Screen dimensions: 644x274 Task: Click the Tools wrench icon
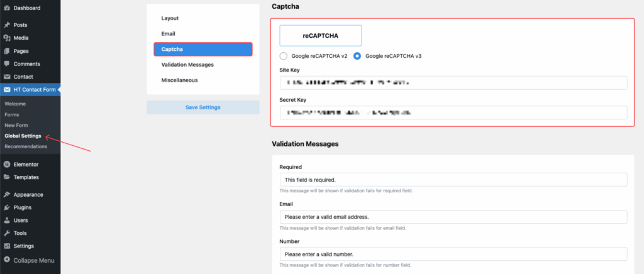(7, 233)
